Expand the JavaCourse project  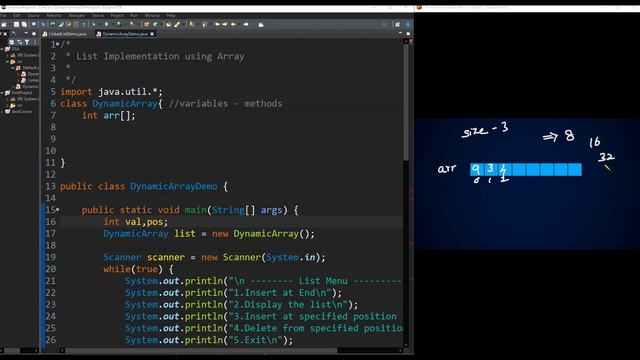2,111
